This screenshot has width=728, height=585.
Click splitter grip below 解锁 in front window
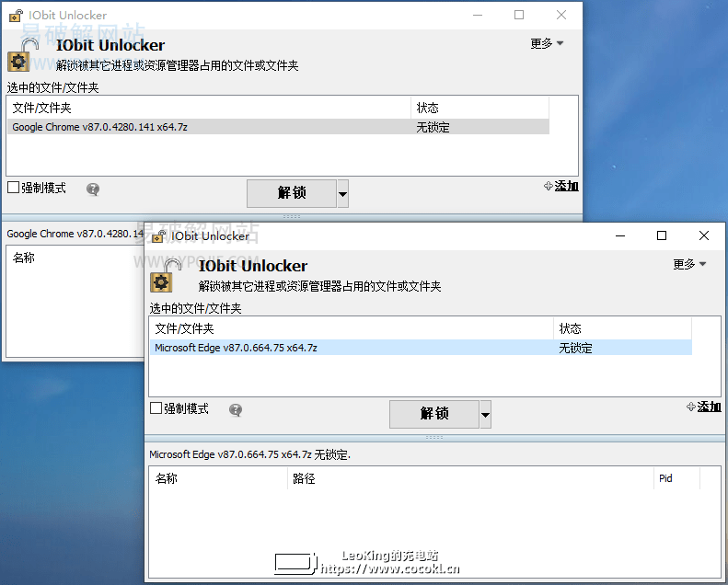click(434, 438)
